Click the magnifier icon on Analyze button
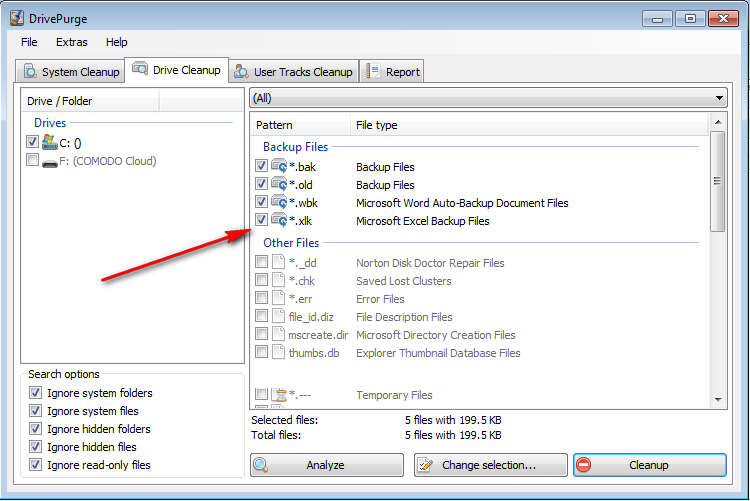This screenshot has width=750, height=501. pos(261,465)
